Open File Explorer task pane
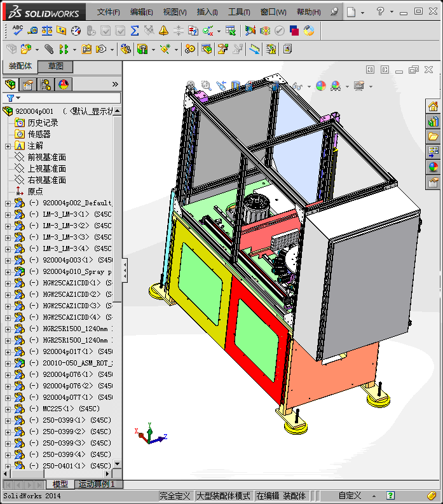443x504 pixels. 433,137
